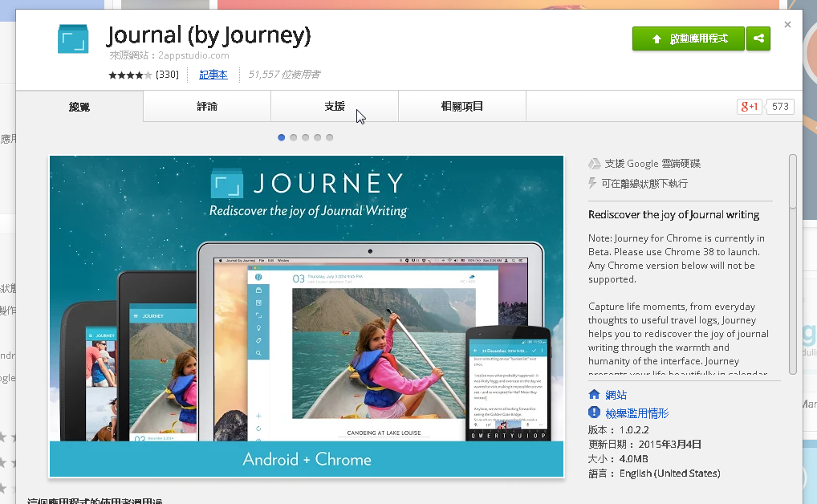Click the 51,557 位使用者 user count

pos(284,75)
